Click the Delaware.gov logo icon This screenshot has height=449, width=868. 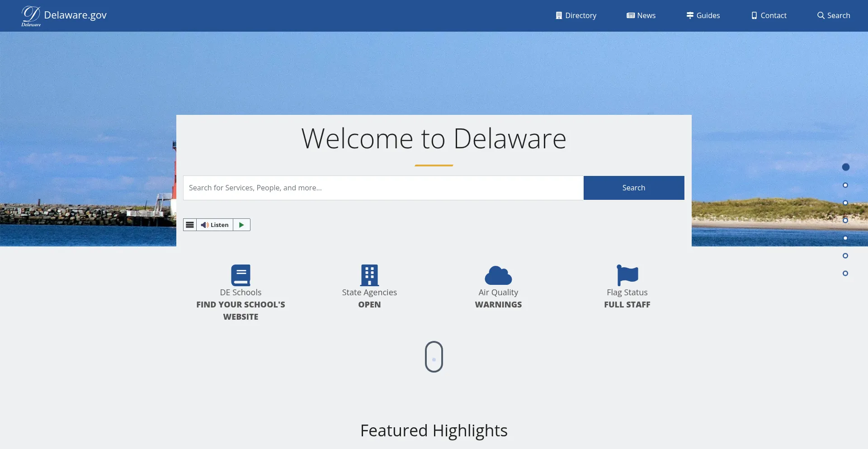[31, 16]
